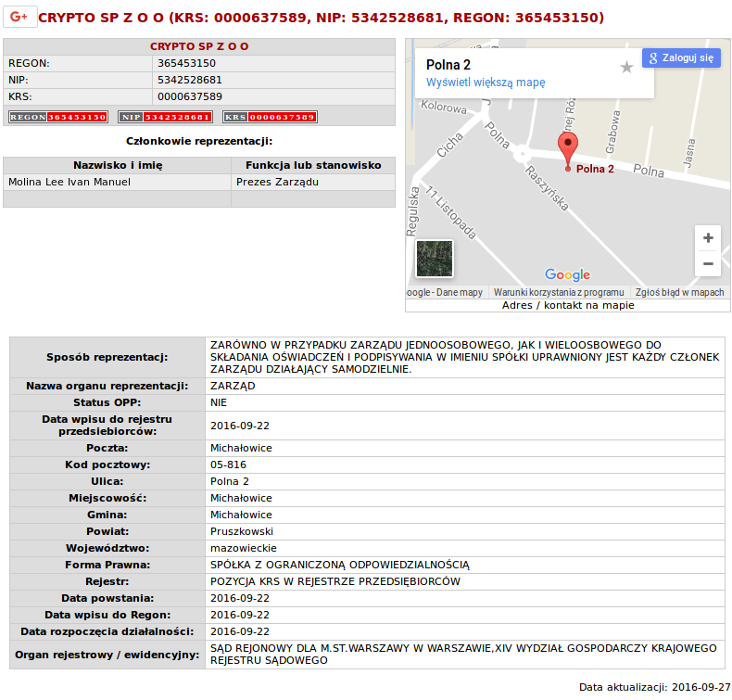
Task: Click Adres / kontakt na mapie caption
Action: click(x=568, y=305)
